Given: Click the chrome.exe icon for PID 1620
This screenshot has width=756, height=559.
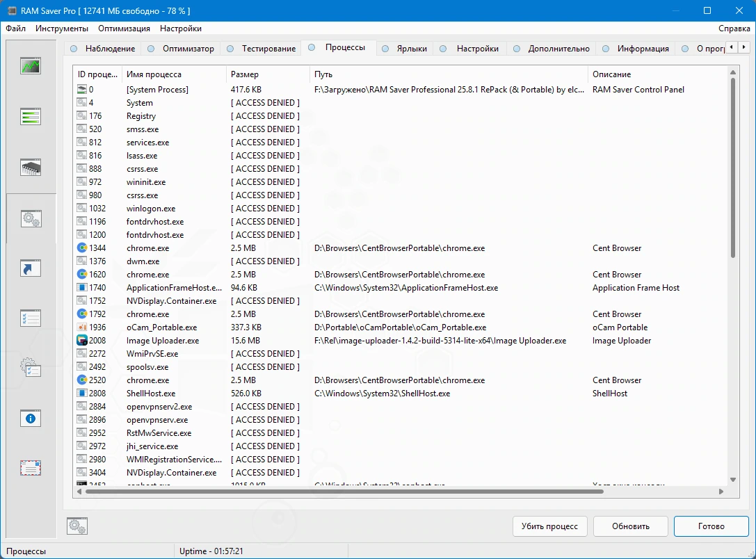Looking at the screenshot, I should (82, 274).
